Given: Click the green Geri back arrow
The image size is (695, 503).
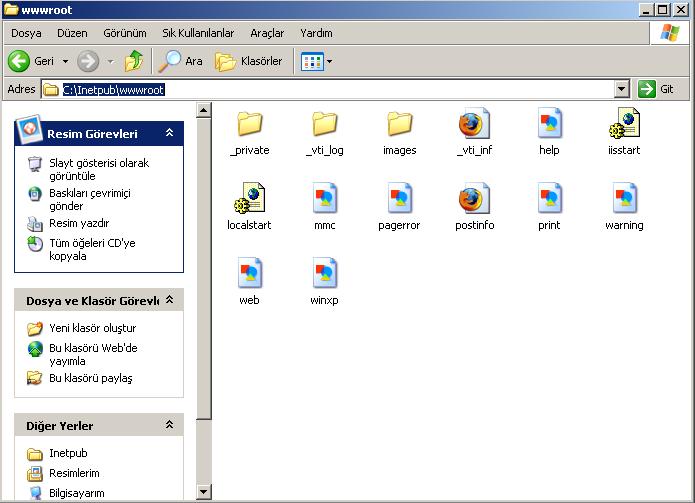Looking at the screenshot, I should click(19, 61).
